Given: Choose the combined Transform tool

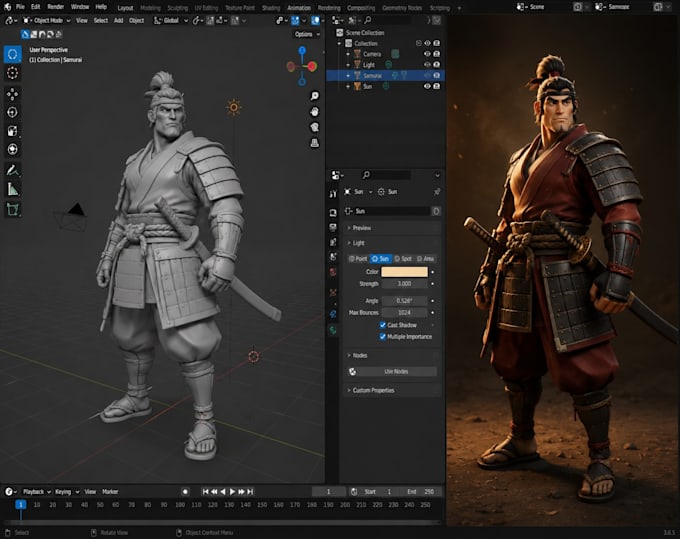Looking at the screenshot, I should click(x=13, y=149).
